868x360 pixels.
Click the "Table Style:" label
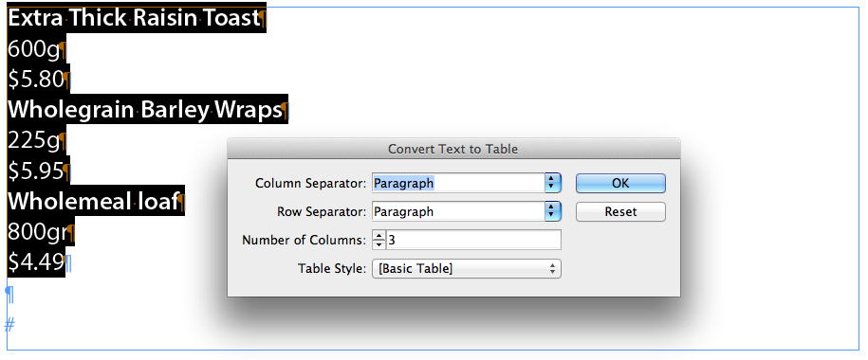tap(332, 269)
